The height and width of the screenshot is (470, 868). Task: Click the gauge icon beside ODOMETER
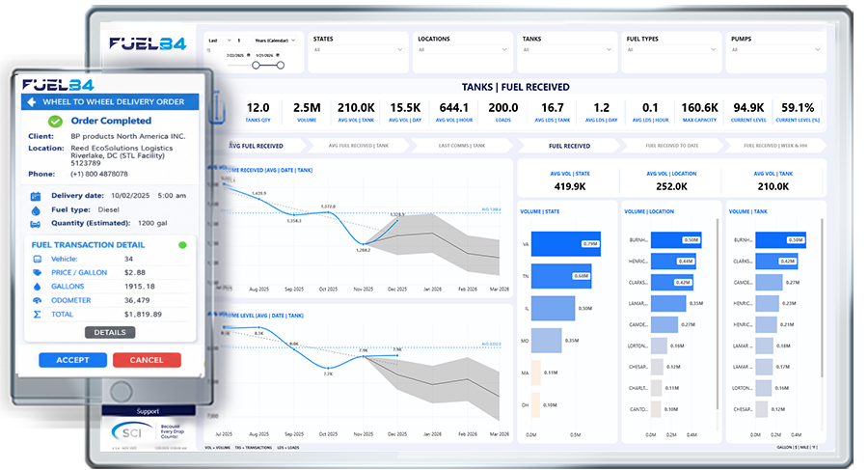tap(37, 300)
